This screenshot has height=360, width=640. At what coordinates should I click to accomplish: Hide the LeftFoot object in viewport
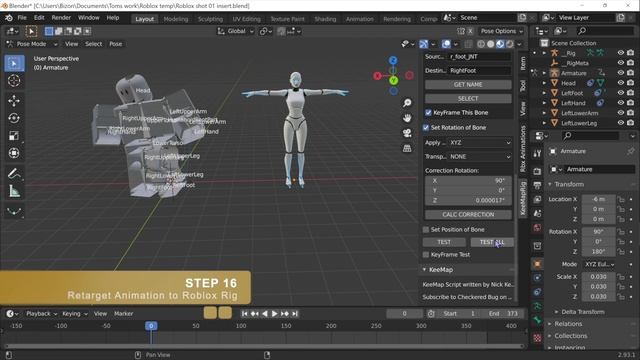click(620, 93)
